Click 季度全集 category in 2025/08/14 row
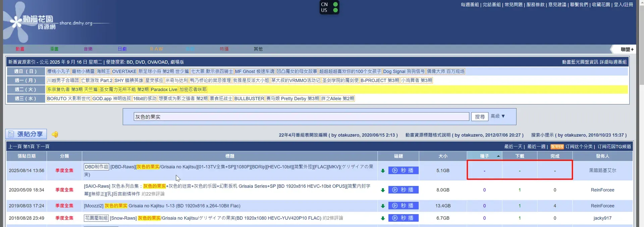Image resolution: width=644 pixels, height=227 pixels. coord(64,170)
